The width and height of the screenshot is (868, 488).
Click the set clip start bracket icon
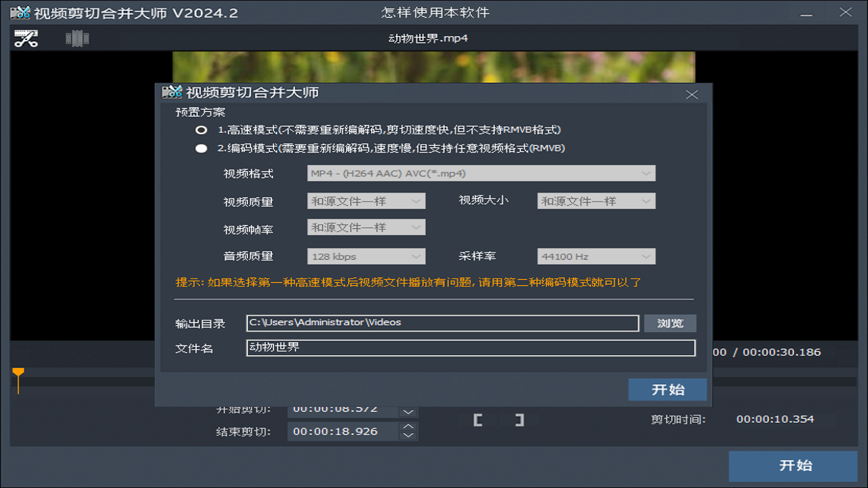coord(477,420)
